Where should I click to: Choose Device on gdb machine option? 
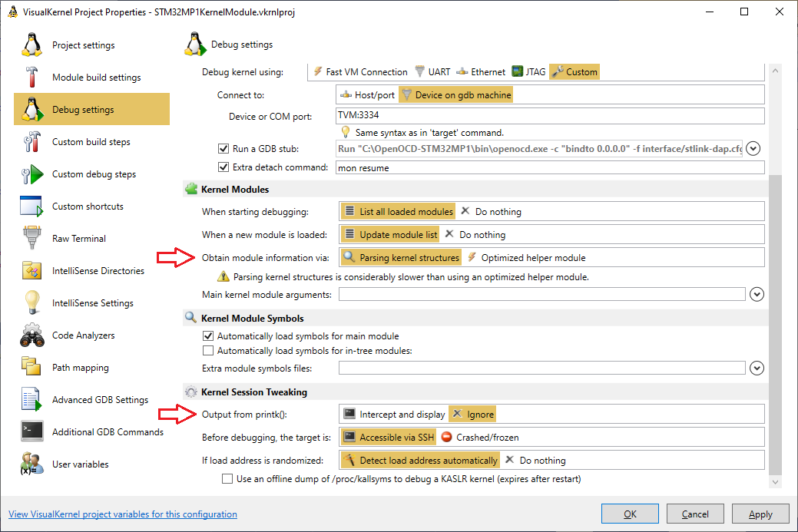tap(455, 95)
